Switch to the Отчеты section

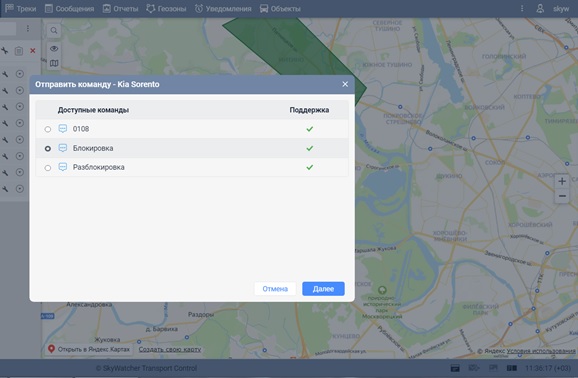(x=120, y=8)
